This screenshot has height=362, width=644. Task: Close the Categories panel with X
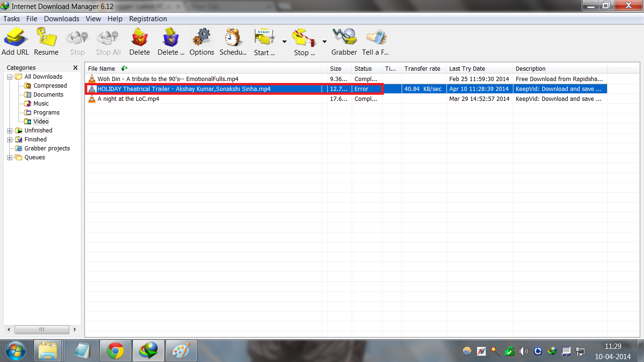coord(75,68)
